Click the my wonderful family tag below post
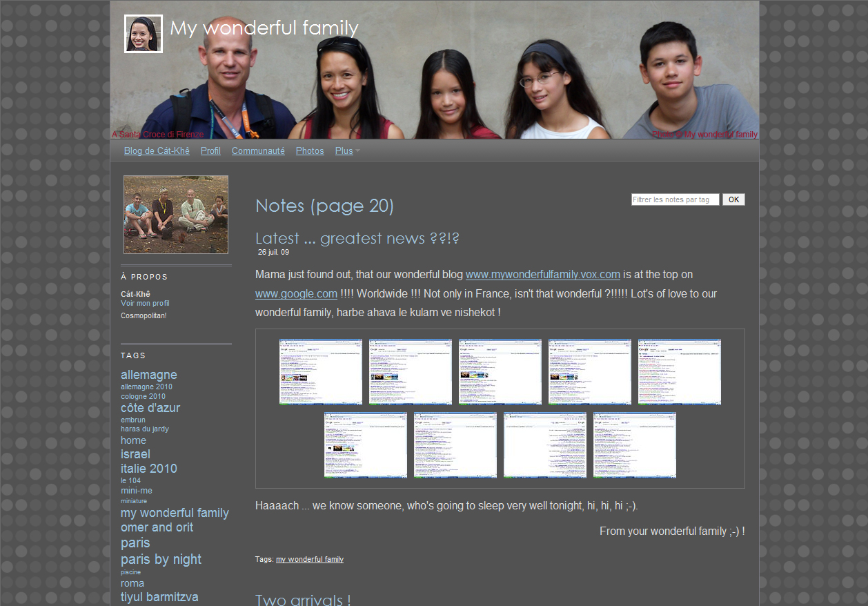This screenshot has width=868, height=606. 309,559
